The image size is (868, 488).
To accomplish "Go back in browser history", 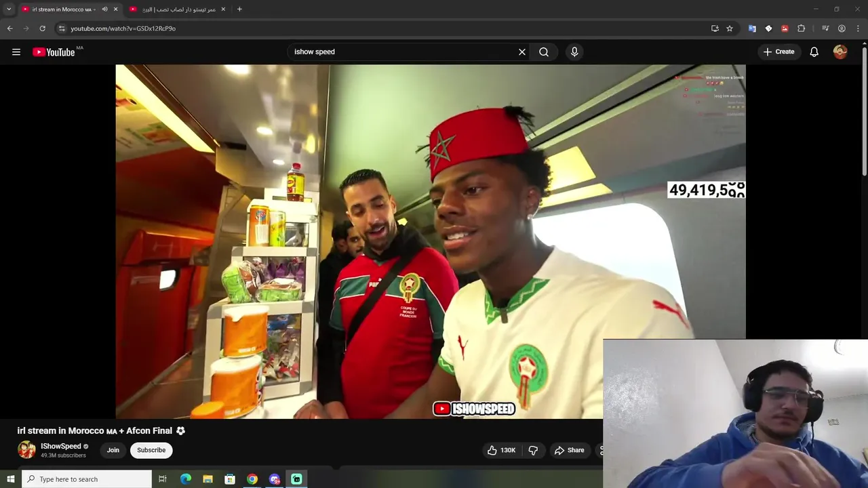I will click(x=10, y=28).
